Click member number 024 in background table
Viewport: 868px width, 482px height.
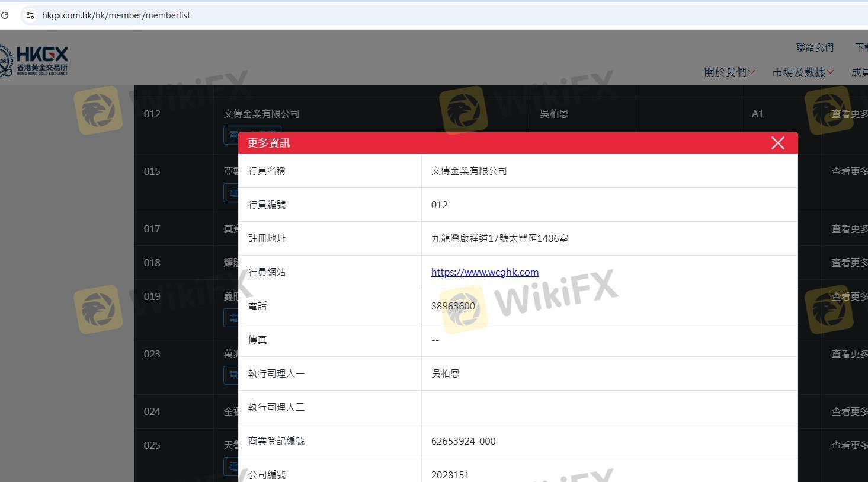[x=152, y=411]
